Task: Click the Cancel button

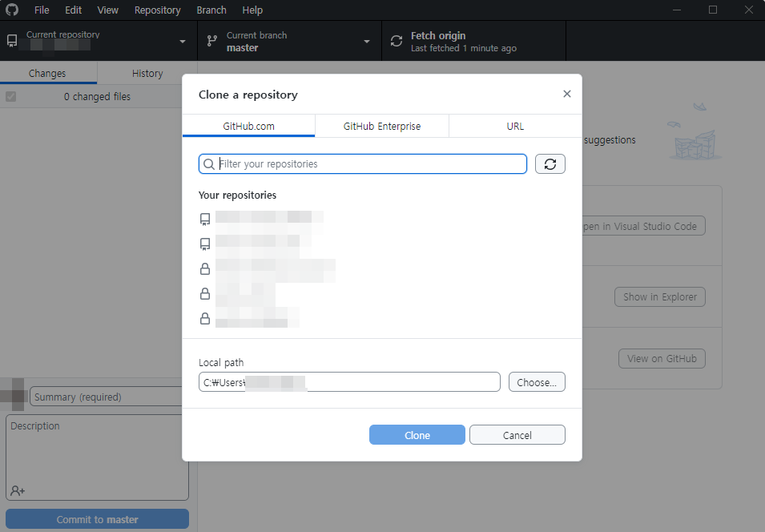Action: coord(517,435)
